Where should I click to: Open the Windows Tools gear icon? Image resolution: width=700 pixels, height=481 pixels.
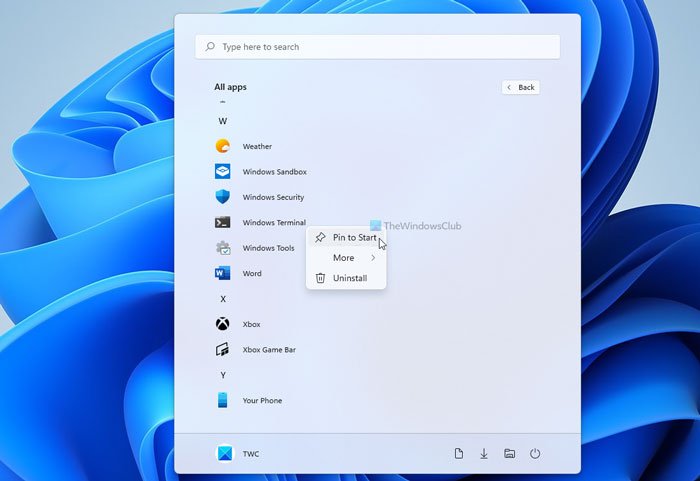(x=223, y=248)
